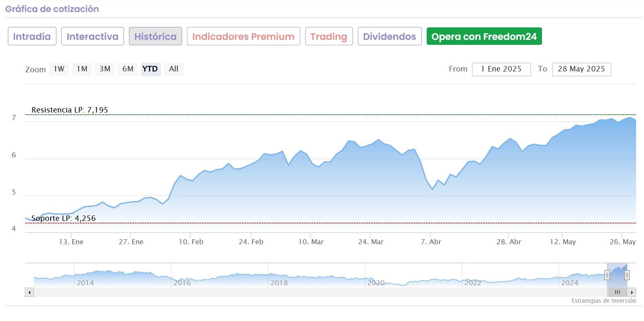
Task: Open the Estrategias de Inversión credit link
Action: click(x=603, y=301)
